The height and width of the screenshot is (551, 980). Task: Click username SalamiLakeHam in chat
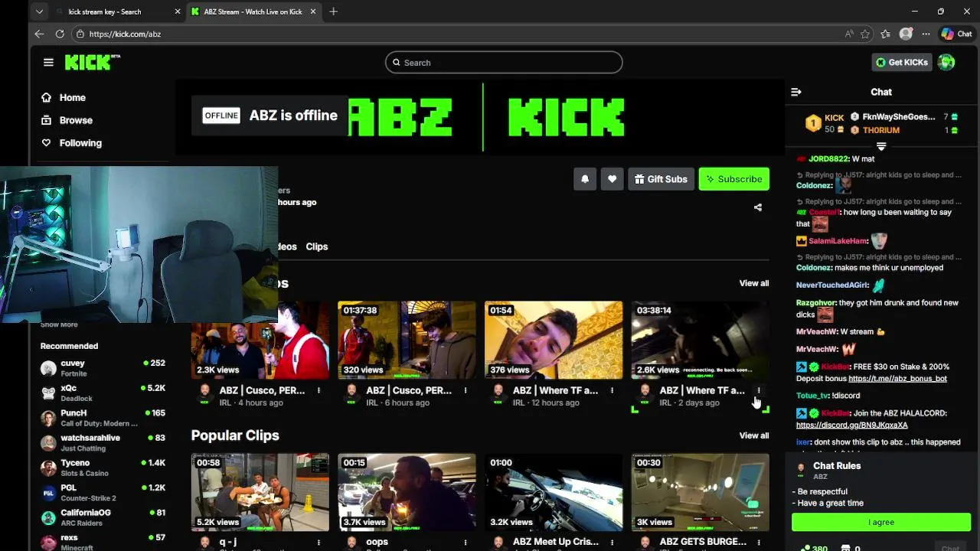(838, 241)
